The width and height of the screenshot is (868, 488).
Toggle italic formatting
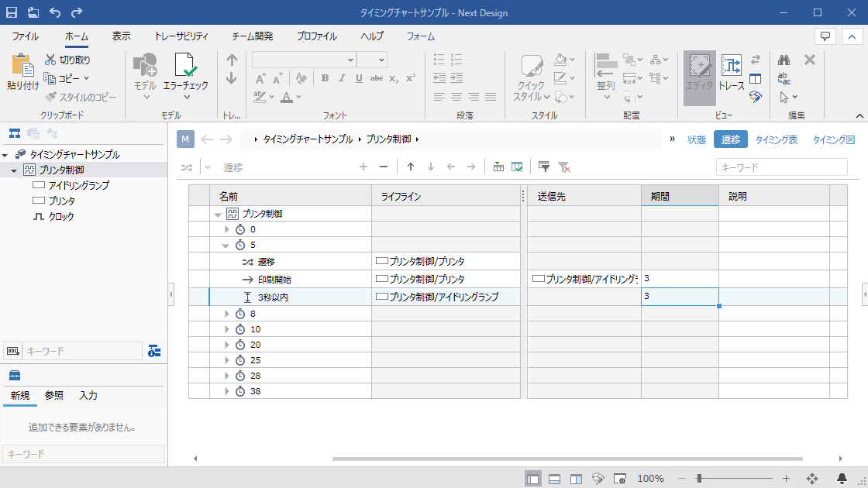click(x=342, y=78)
